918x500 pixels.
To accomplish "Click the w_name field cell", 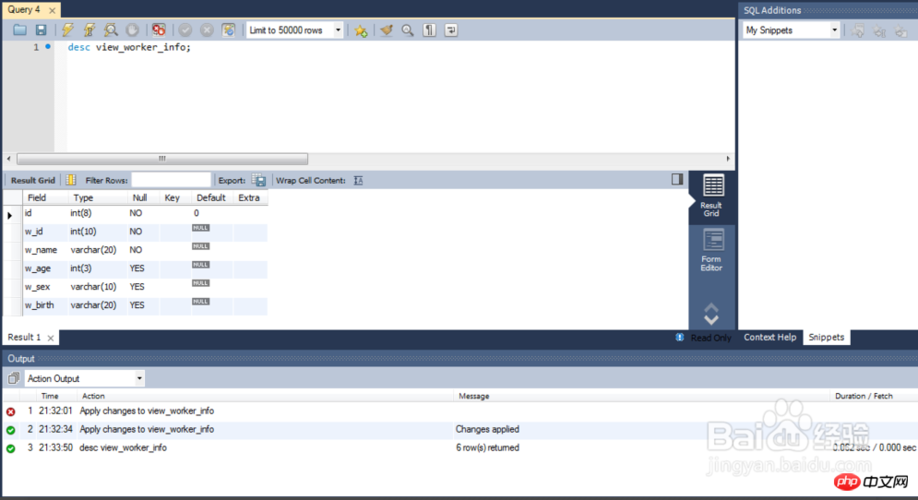I will coord(46,250).
